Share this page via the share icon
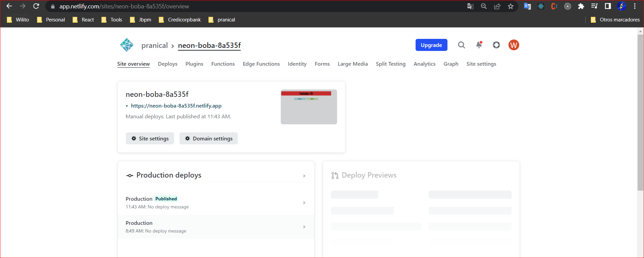This screenshot has height=258, width=644. click(497, 6)
